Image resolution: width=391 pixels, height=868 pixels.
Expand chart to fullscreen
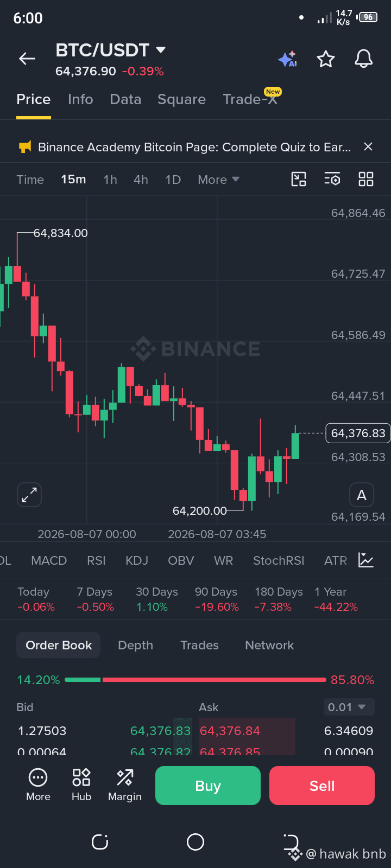(x=29, y=495)
